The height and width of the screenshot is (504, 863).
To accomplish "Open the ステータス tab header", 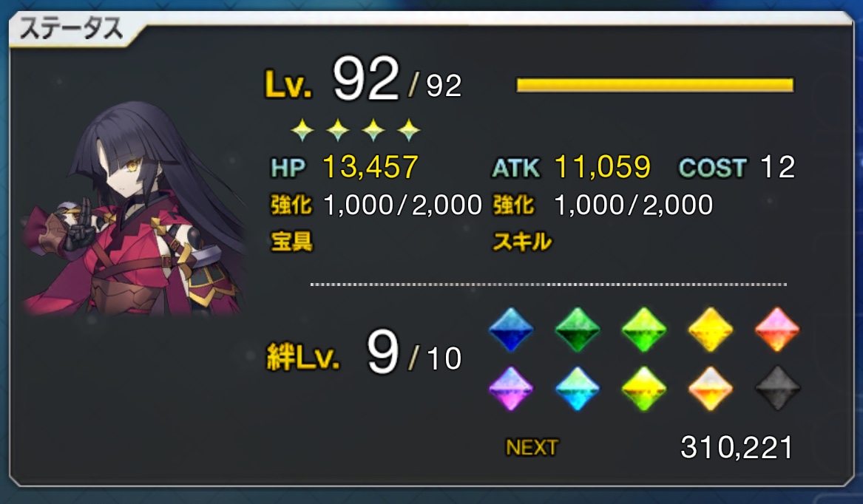I will (x=71, y=29).
